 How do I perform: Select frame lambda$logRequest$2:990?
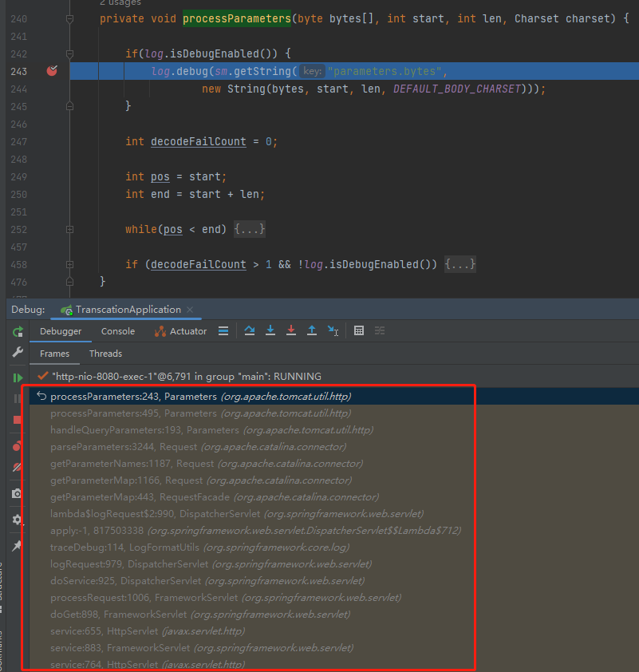pos(334,513)
